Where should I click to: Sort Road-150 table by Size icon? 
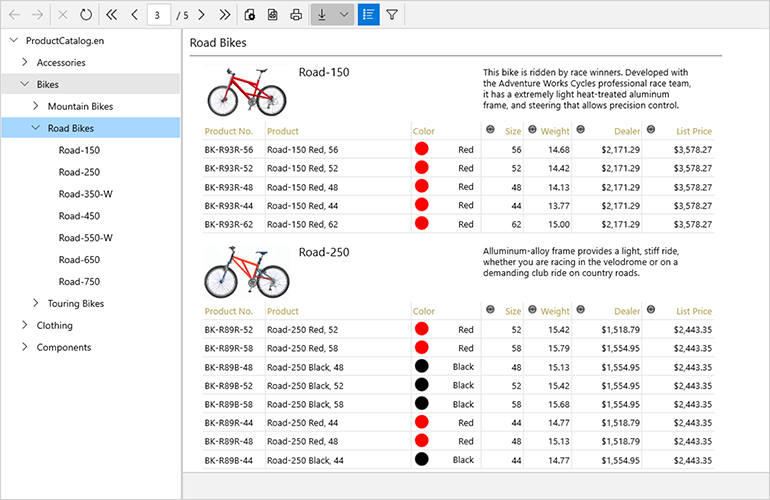[x=490, y=130]
